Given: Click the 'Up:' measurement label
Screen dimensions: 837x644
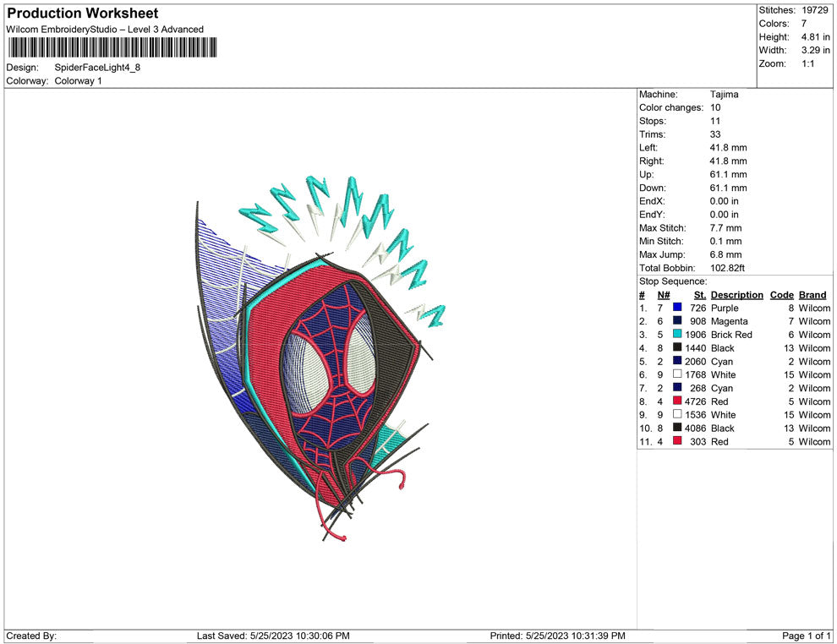Looking at the screenshot, I should (647, 174).
